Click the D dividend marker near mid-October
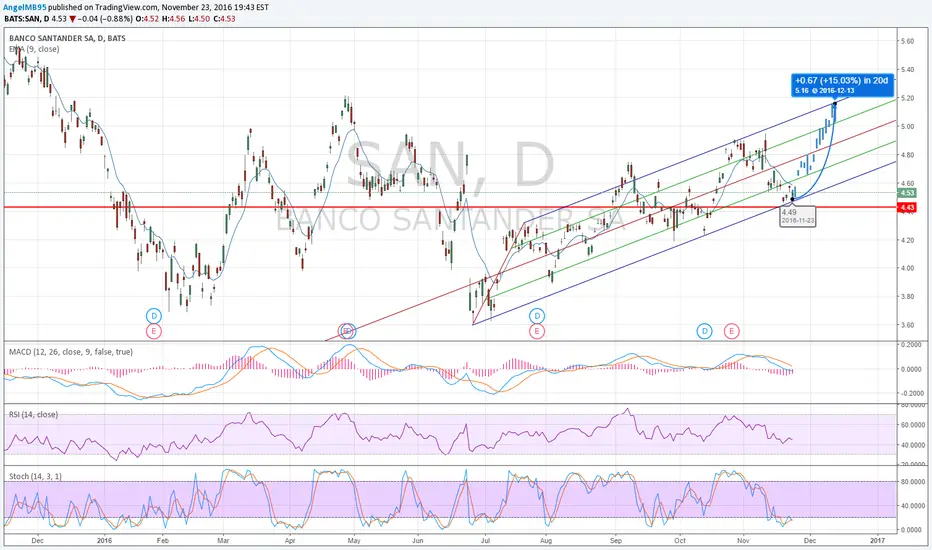The width and height of the screenshot is (932, 550). pyautogui.click(x=704, y=331)
